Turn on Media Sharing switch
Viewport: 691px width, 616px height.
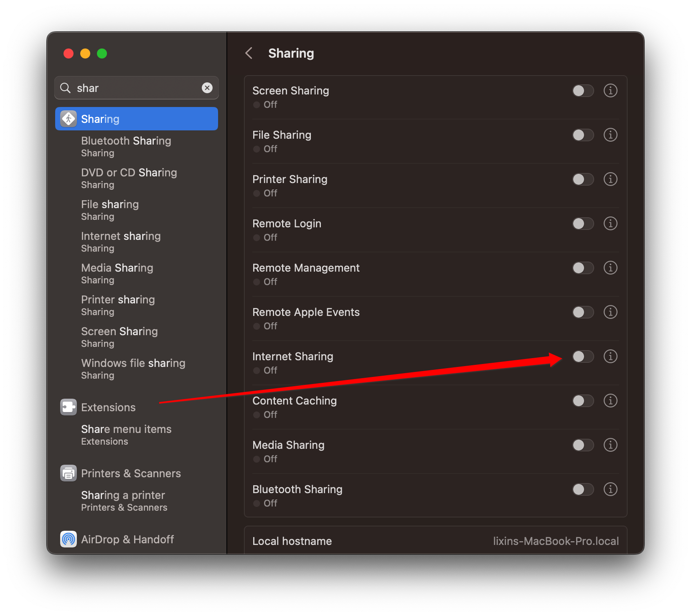[x=583, y=445]
